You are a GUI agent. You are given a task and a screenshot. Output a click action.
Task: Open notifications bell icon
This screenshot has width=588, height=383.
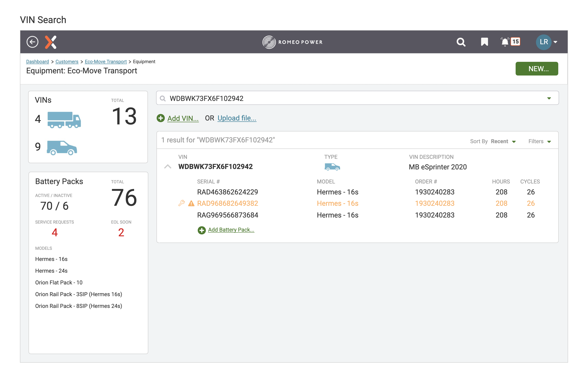coord(504,42)
